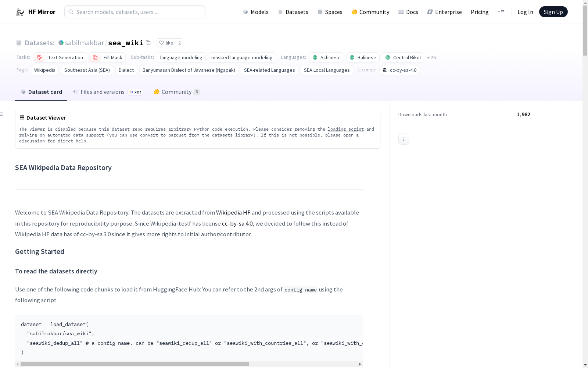Click the heart like icon
Image resolution: width=588 pixels, height=368 pixels.
162,43
